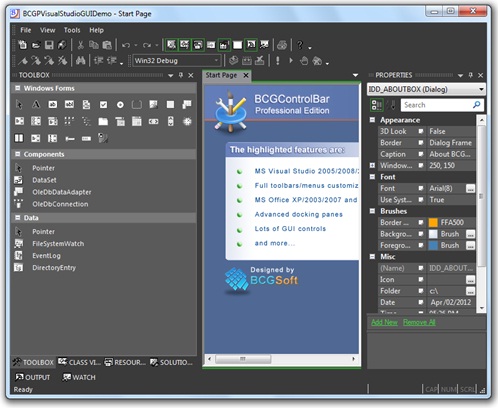Click the Background brush light swatch
The width and height of the screenshot is (498, 408).
click(x=433, y=234)
